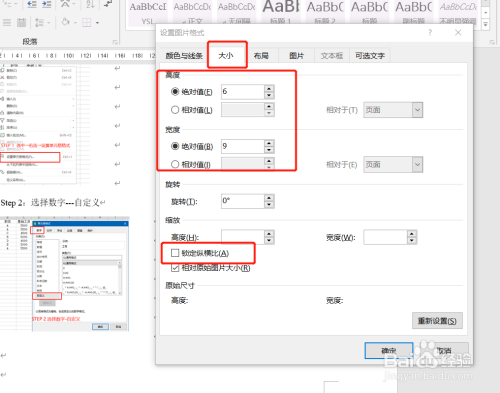The width and height of the screenshot is (500, 393).
Task: Increase the 宽度 absolute value stepper up
Action: (269, 143)
